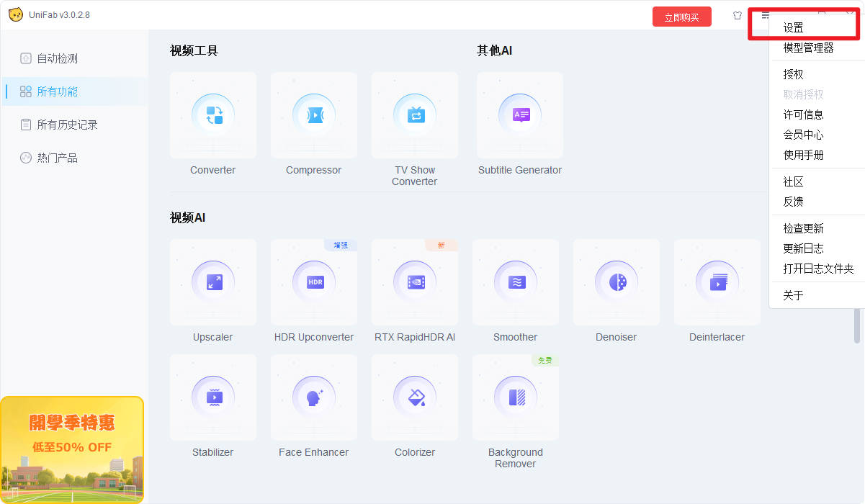The height and width of the screenshot is (504, 865).
Task: Launch the Compressor tool
Action: (314, 115)
